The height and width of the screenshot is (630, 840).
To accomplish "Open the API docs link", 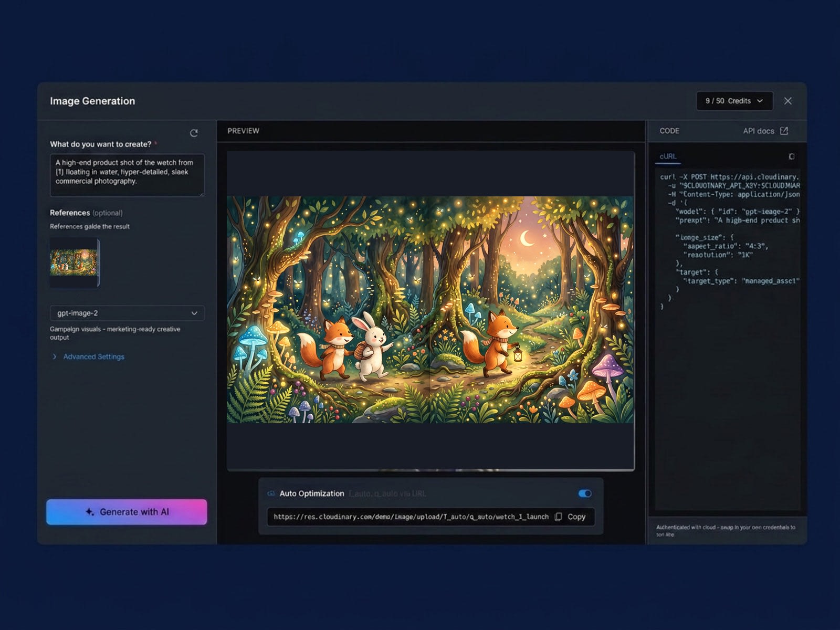I will point(759,131).
